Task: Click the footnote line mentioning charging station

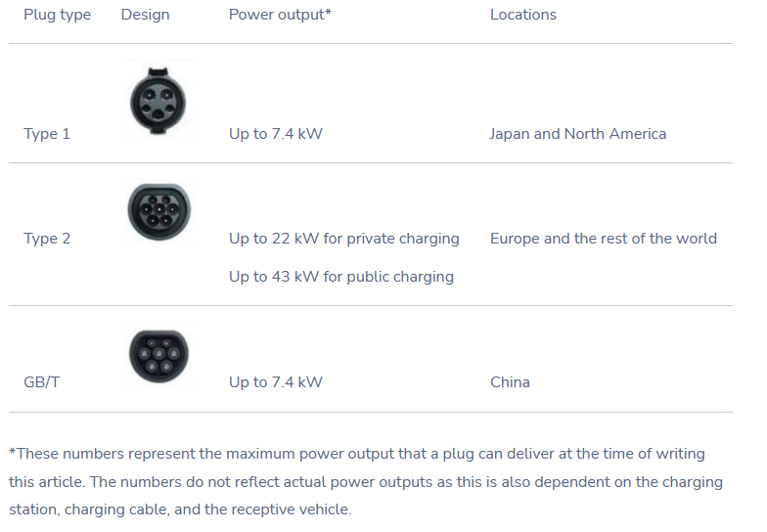Action: [x=366, y=482]
